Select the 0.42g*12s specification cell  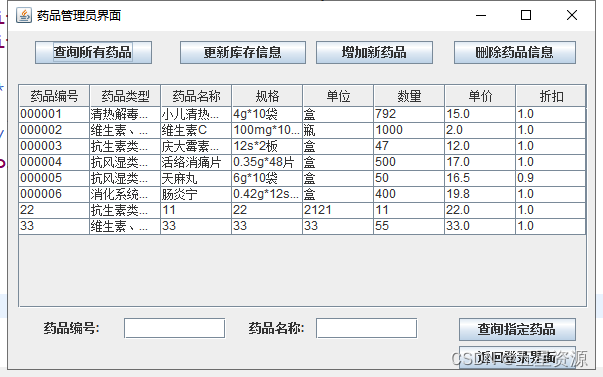click(267, 194)
